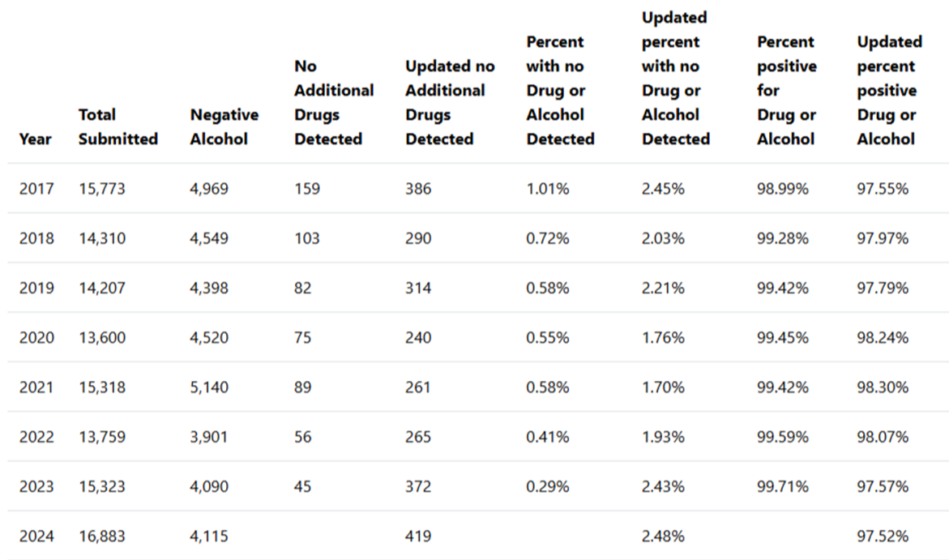Click the No Additional Drugs Detected header
The height and width of the screenshot is (560, 949).
333,102
